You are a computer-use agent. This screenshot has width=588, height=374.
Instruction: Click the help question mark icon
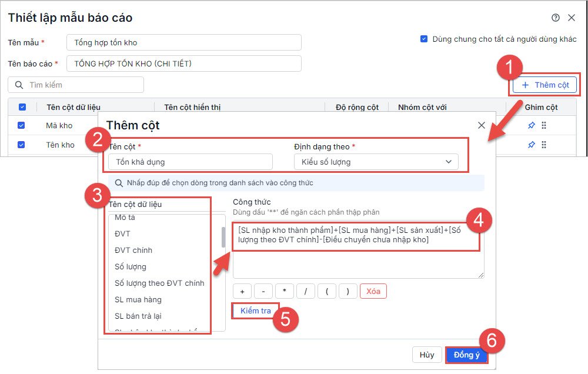pyautogui.click(x=556, y=18)
